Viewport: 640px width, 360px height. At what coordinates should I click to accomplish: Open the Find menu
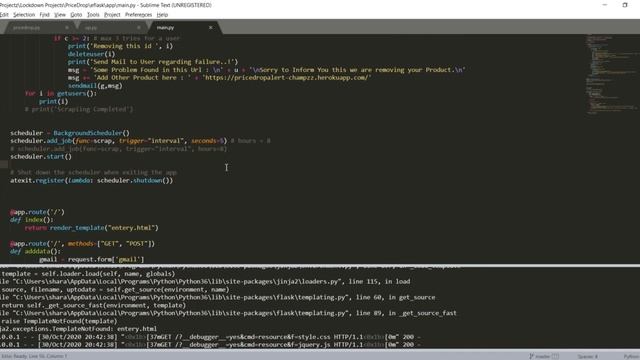click(44, 15)
